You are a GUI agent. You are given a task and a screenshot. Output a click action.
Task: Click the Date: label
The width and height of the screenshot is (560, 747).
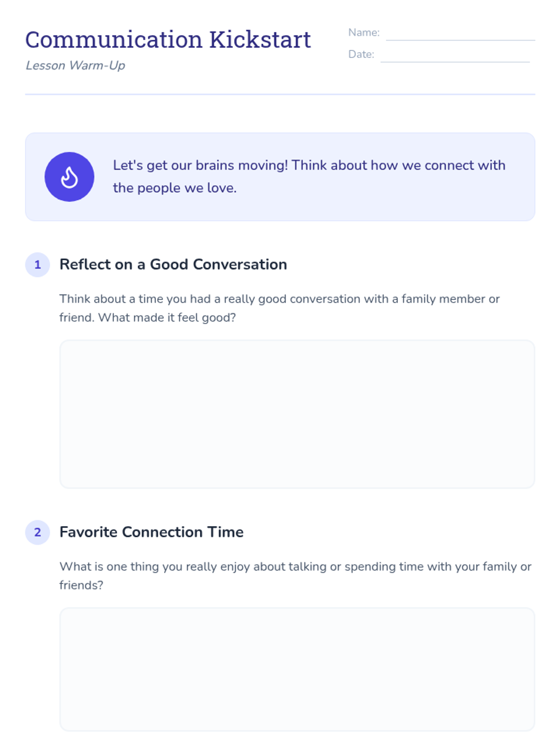[361, 54]
